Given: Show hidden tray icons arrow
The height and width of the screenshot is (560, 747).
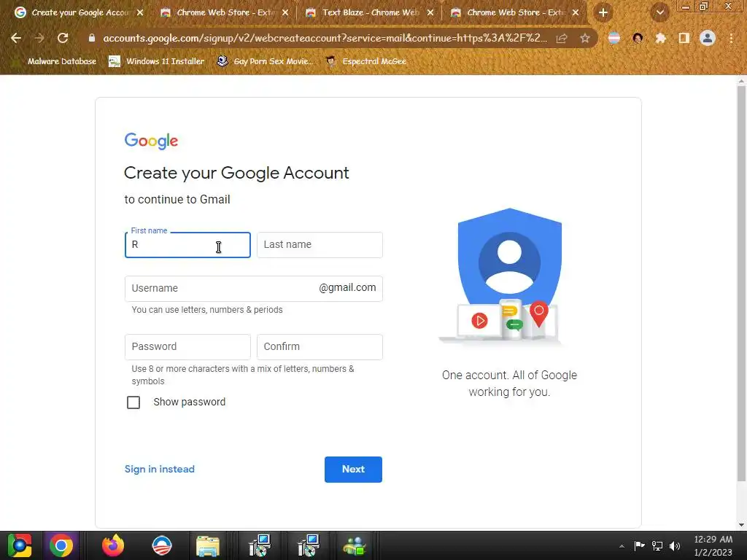Looking at the screenshot, I should 622,546.
